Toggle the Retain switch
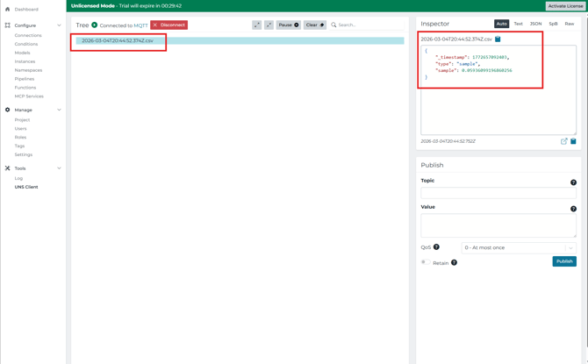 click(426, 262)
